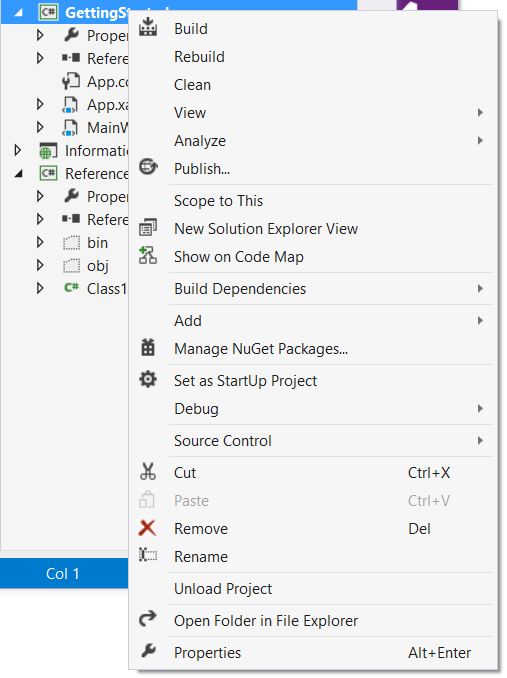Select the obj folder label
Viewport: 507px width, 678px height.
click(x=98, y=266)
